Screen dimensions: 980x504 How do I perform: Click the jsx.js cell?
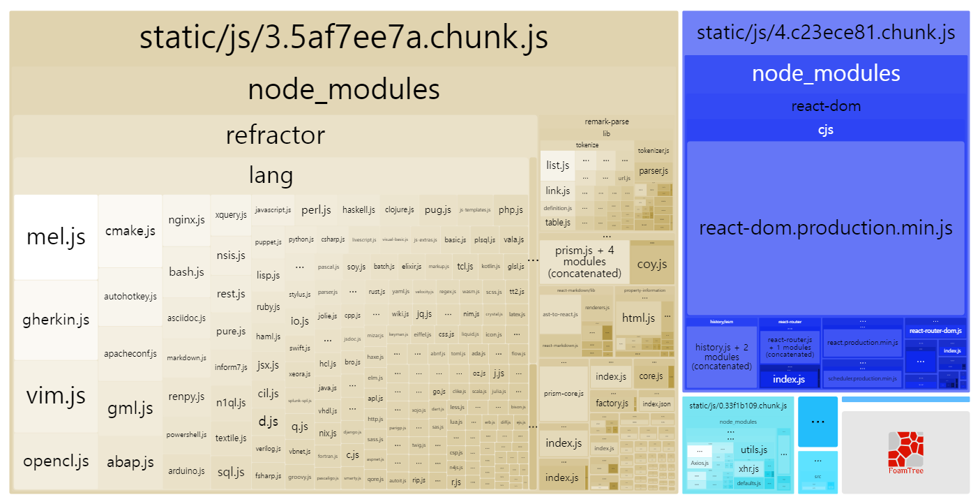pyautogui.click(x=268, y=365)
